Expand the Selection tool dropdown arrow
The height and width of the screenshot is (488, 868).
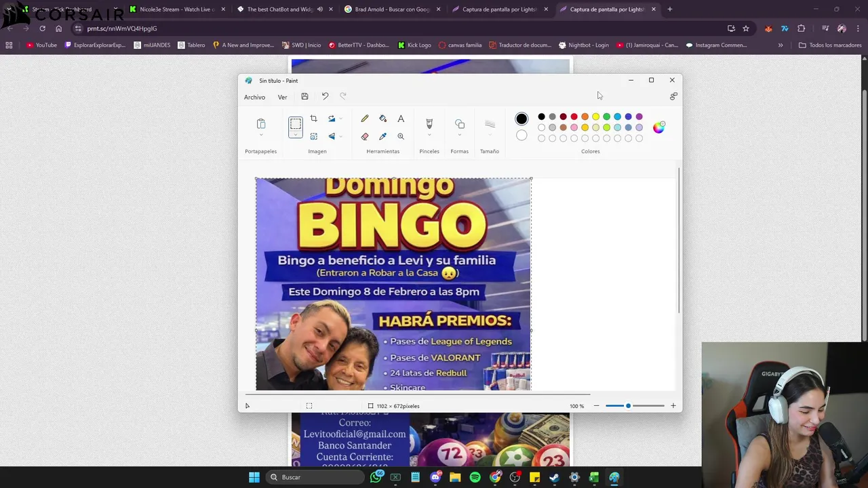pos(295,135)
